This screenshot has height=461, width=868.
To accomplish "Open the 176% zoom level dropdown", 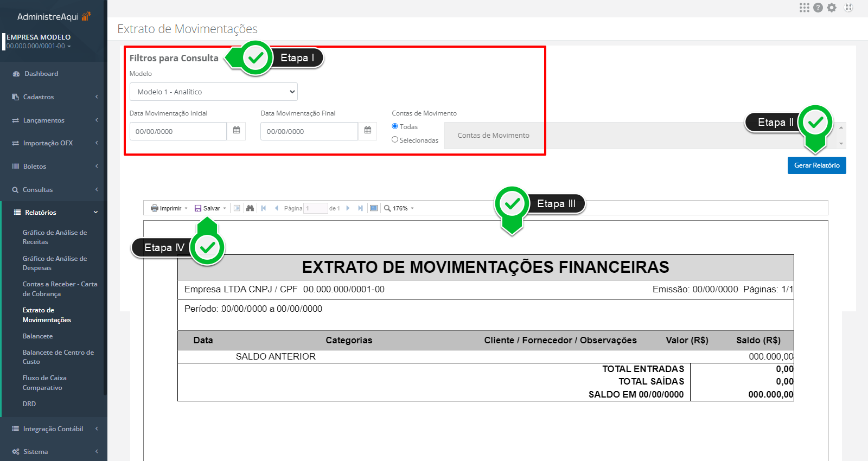I will click(400, 208).
